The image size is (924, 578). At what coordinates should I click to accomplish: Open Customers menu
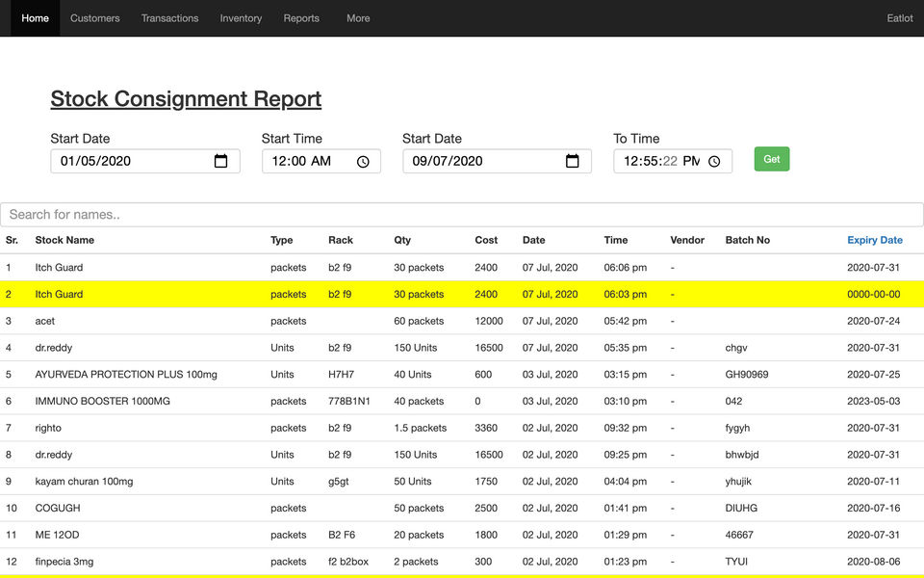pos(95,18)
